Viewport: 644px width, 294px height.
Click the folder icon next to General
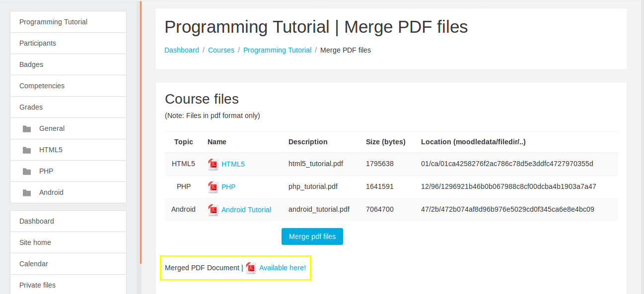pyautogui.click(x=27, y=129)
